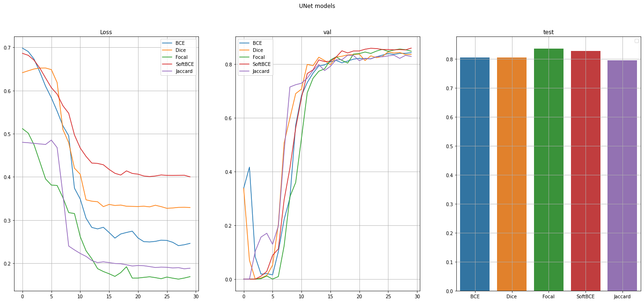Click the purple Jaccard line sample in left legend
644x302 pixels.
(x=167, y=71)
